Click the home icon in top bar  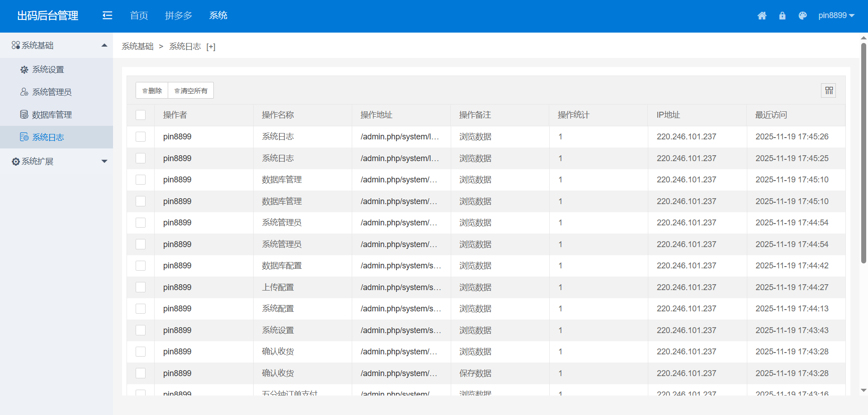(762, 16)
